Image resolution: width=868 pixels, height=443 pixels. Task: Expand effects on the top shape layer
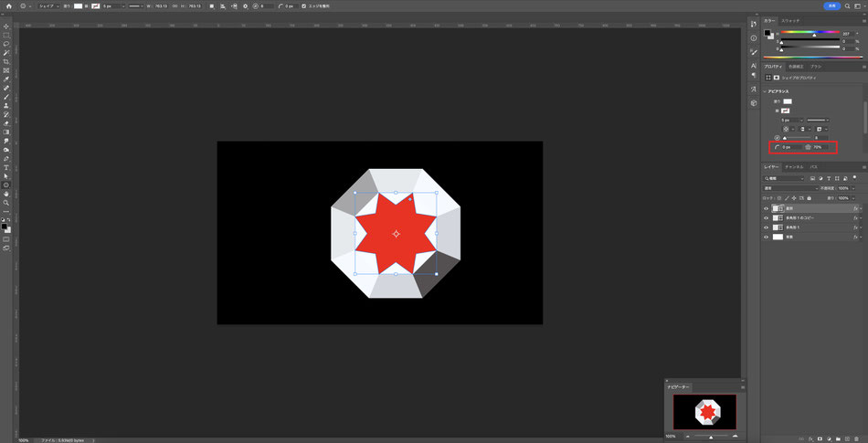coord(861,208)
